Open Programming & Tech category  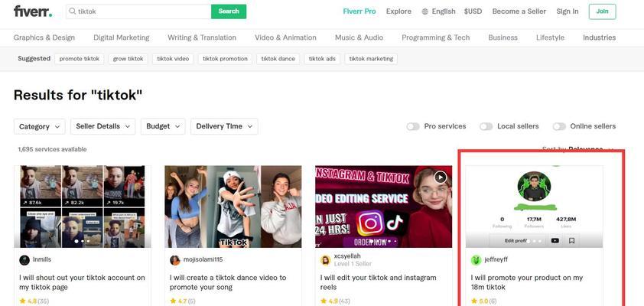point(436,37)
